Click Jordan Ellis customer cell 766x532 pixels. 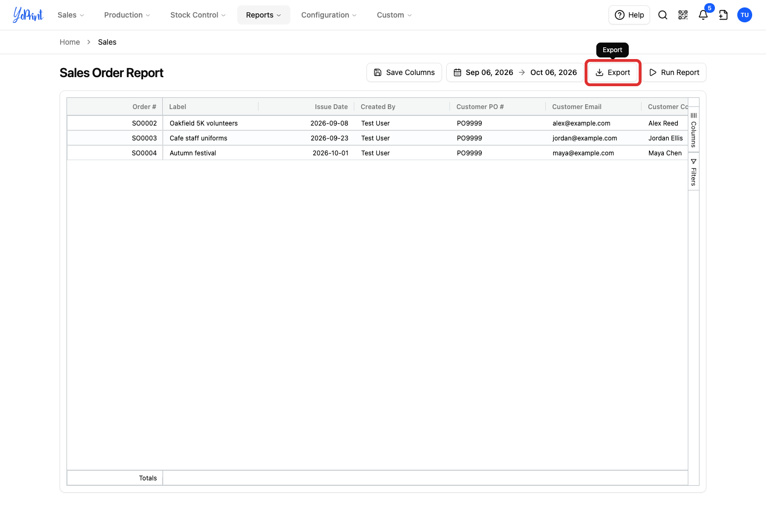pos(665,138)
